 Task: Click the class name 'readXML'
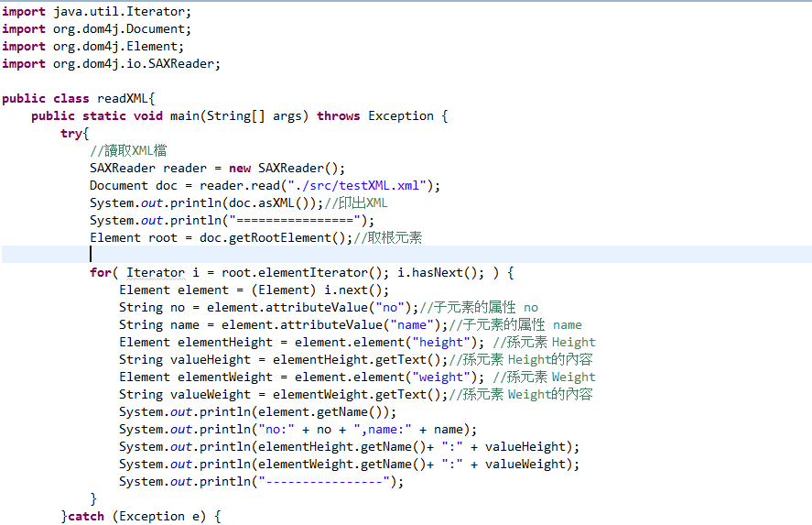(123, 98)
